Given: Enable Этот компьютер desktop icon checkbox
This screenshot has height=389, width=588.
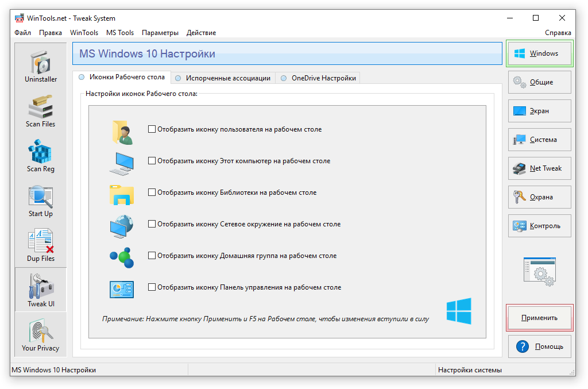Looking at the screenshot, I should 152,160.
